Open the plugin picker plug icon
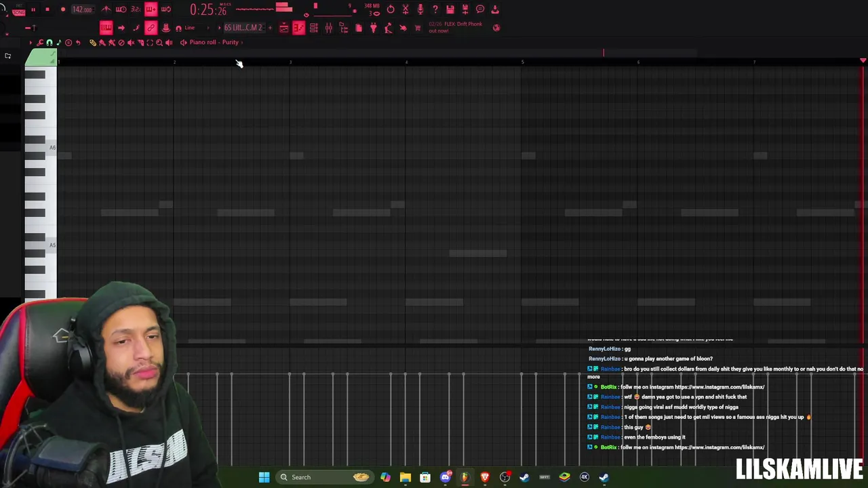 [373, 28]
